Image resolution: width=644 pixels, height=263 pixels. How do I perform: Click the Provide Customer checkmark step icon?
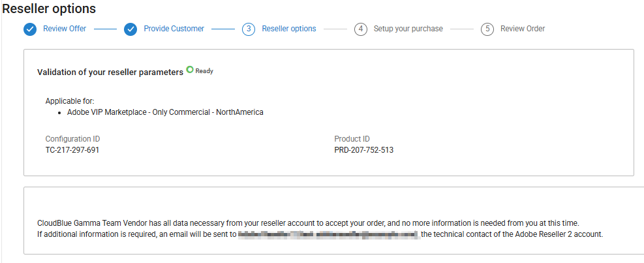pos(130,29)
